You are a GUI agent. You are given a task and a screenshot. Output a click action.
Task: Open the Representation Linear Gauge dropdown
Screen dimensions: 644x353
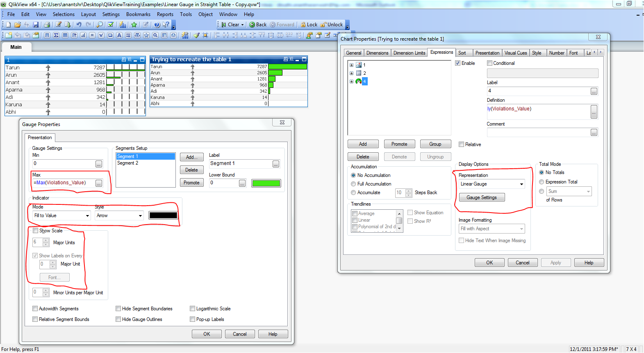pos(521,184)
